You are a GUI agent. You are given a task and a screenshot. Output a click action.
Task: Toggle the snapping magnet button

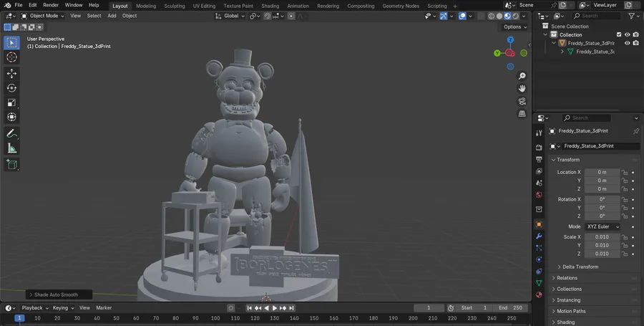tap(267, 16)
